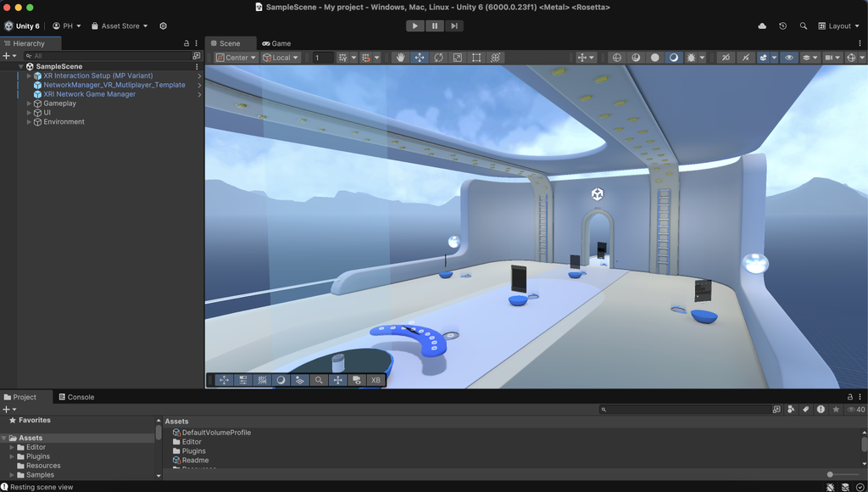This screenshot has height=492, width=868.
Task: Click the Unity Cloud icon in the top toolbar
Action: [764, 26]
